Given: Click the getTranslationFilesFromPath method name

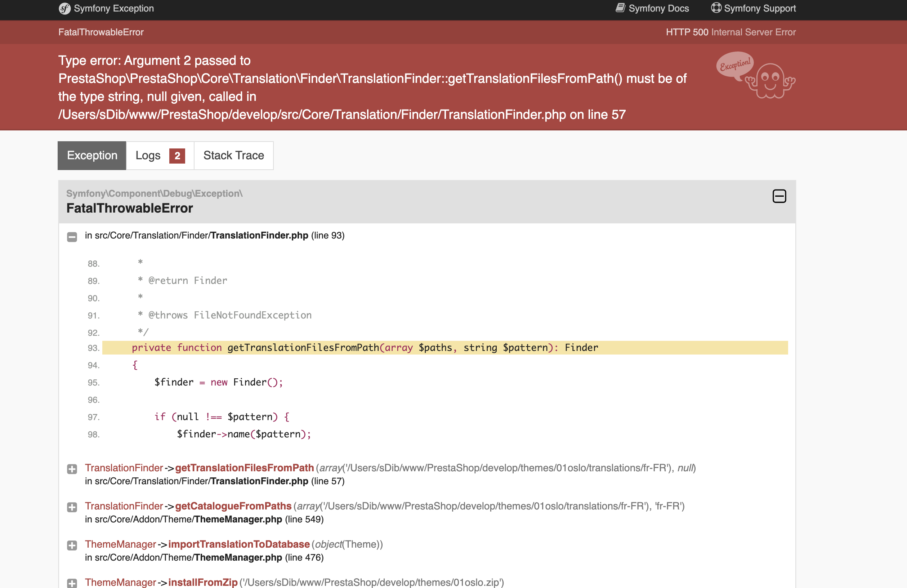Looking at the screenshot, I should tap(244, 468).
